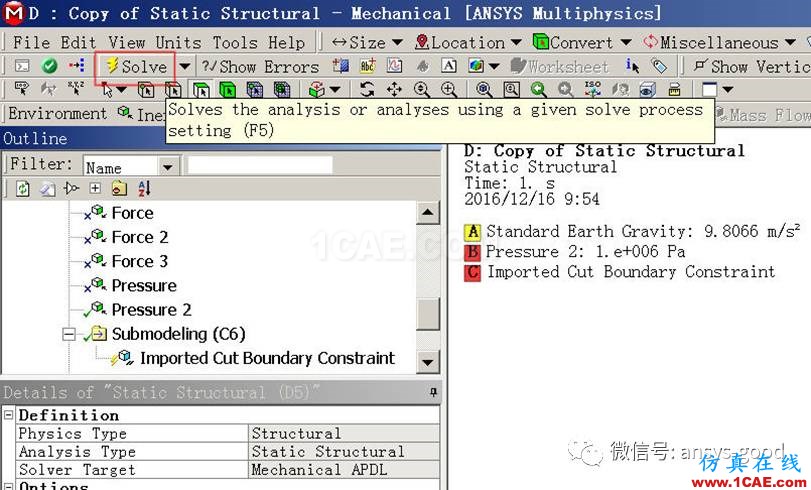Click the Sort alphabetically icon in Outline
The image size is (811, 490).
point(144,188)
